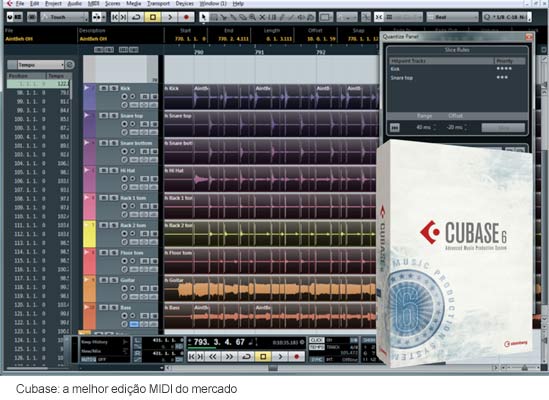Screen dimensions: 549x400
Task: Select the Zoom magnifier tool
Action: click(252, 17)
